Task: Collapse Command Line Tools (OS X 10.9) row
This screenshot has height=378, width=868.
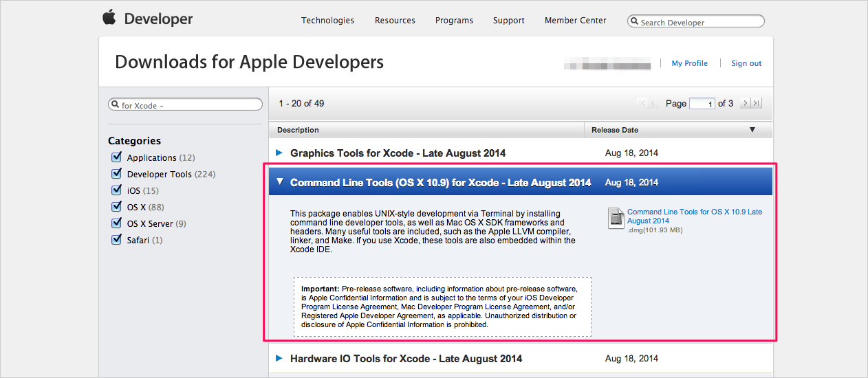Action: pyautogui.click(x=279, y=182)
